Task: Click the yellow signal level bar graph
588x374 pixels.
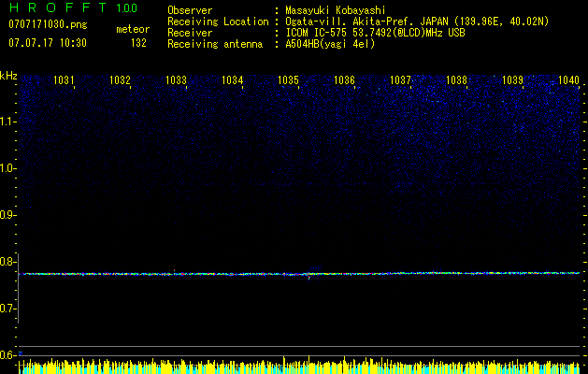Action: click(299, 365)
